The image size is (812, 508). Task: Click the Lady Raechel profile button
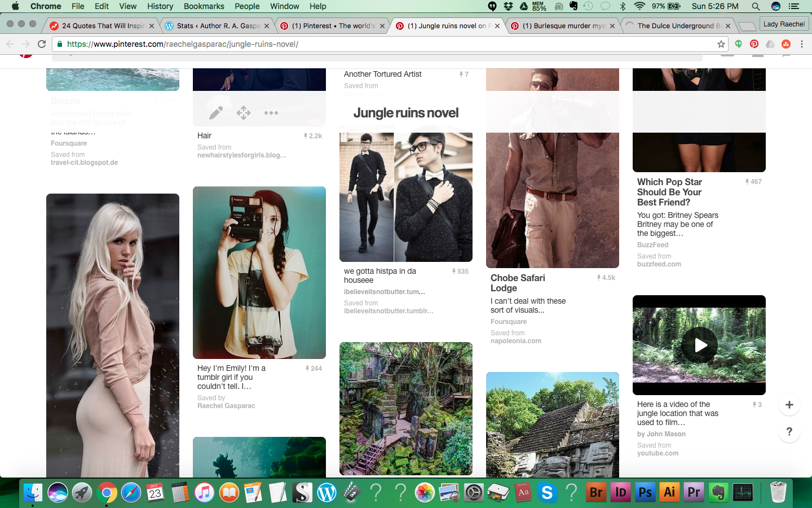click(x=783, y=24)
